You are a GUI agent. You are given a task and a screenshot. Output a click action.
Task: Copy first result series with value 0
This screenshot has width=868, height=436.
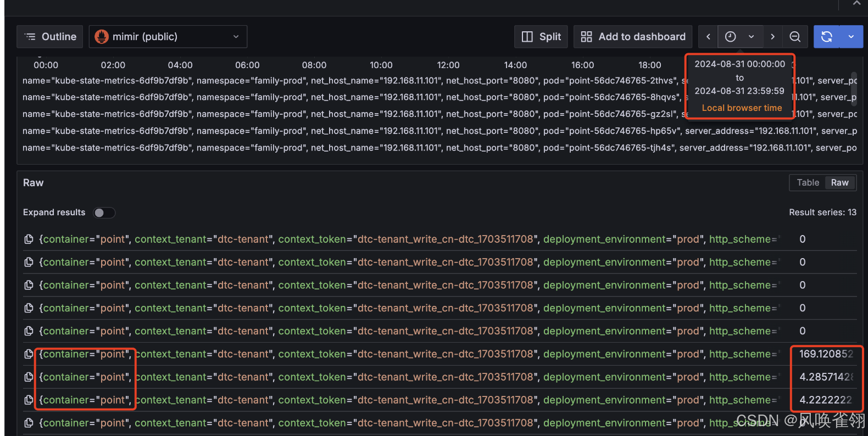29,239
